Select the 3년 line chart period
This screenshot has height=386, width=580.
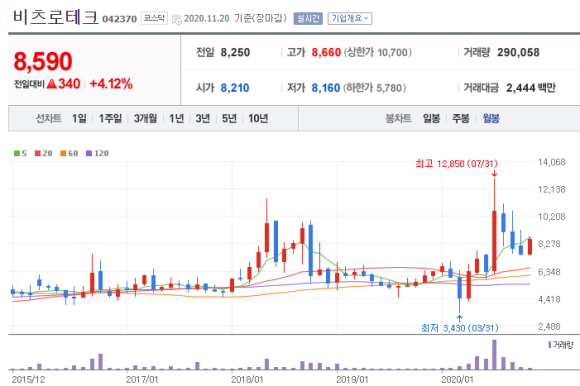tap(203, 119)
